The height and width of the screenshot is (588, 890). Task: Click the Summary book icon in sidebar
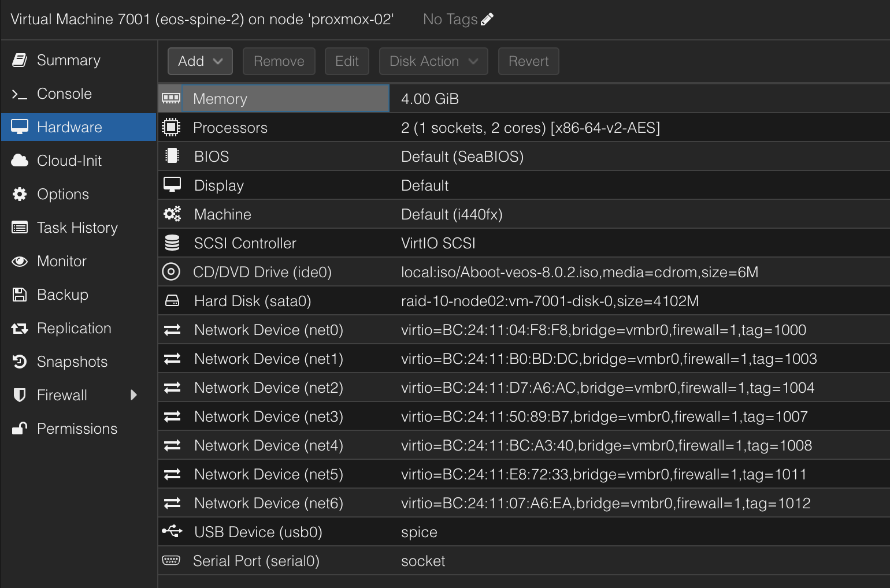pyautogui.click(x=20, y=60)
